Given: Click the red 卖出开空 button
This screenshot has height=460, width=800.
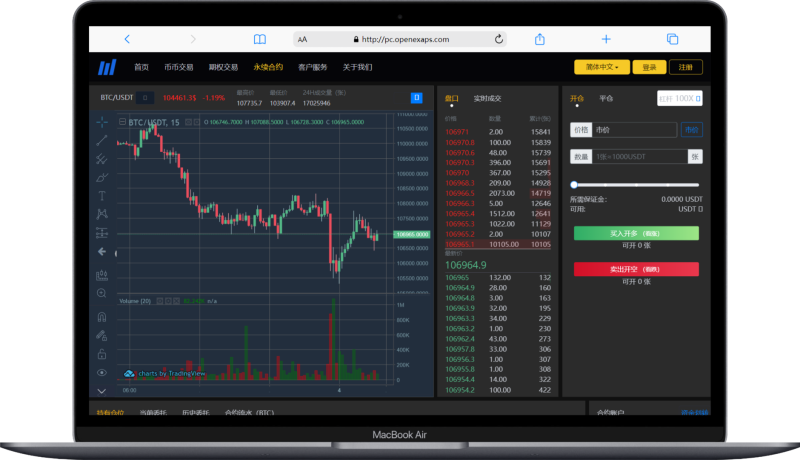Looking at the screenshot, I should pos(636,269).
